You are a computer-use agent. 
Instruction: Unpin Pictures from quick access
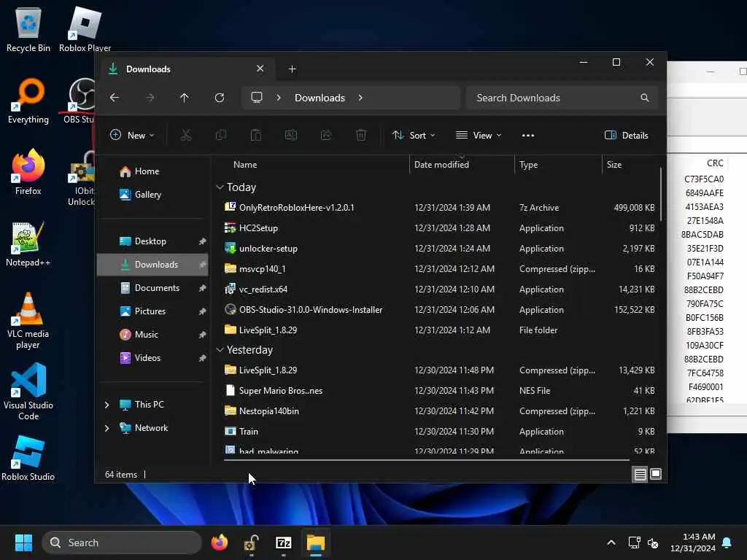click(202, 311)
